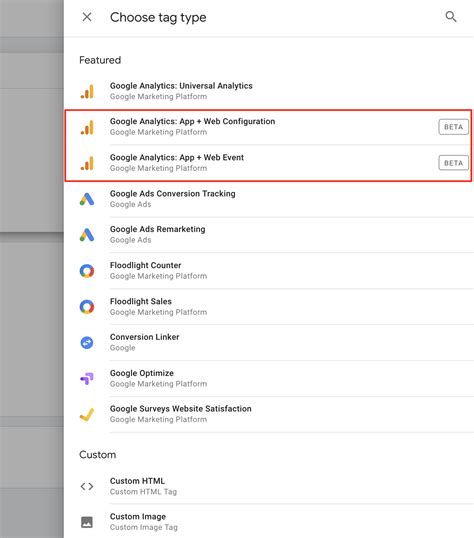Select the Floodlight Counter tag type
Image resolution: width=474 pixels, height=538 pixels.
(269, 271)
